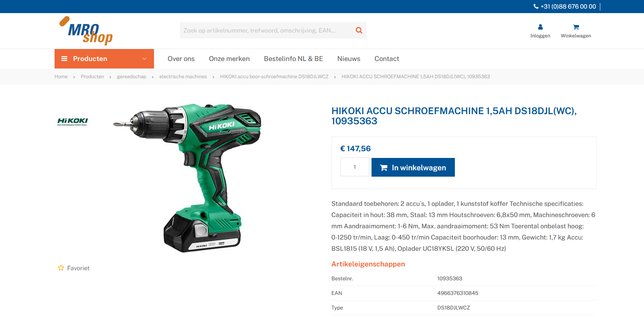Open the Onze merken menu item
The height and width of the screenshot is (317, 644).
point(229,59)
